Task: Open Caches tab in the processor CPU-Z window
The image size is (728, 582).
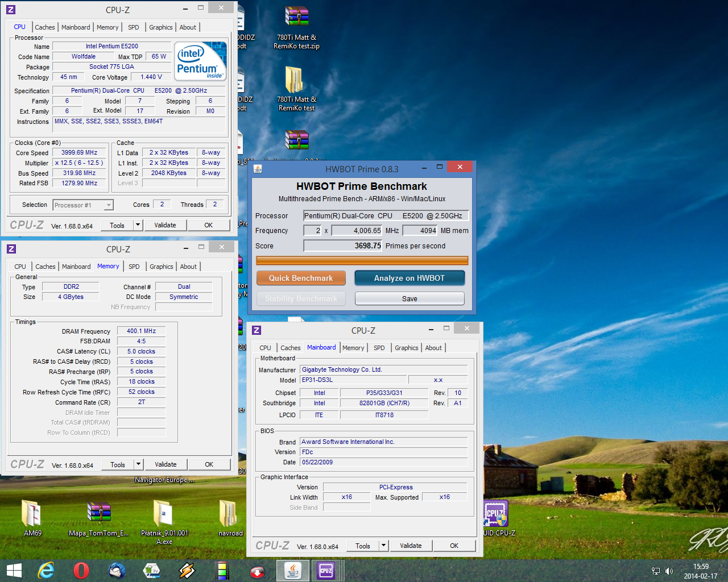Action: pyautogui.click(x=45, y=27)
